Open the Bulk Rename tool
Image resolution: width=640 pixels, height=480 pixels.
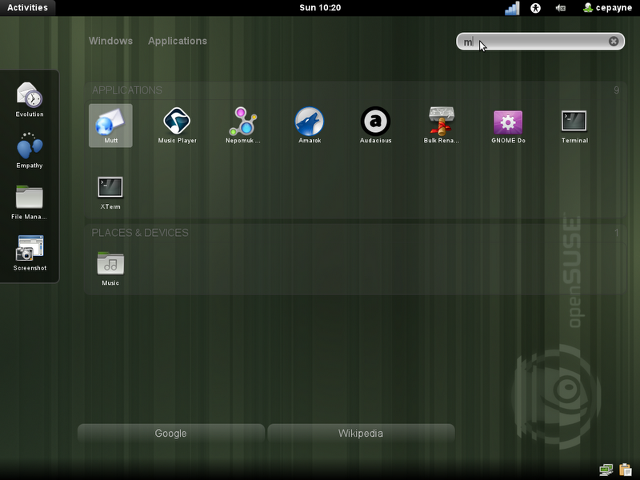tap(442, 124)
